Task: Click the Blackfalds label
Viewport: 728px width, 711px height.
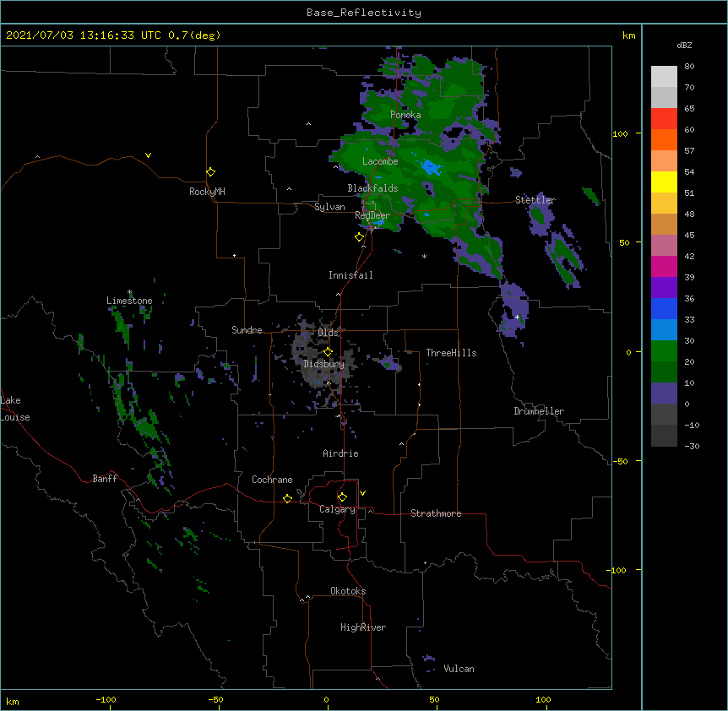Action: [372, 188]
